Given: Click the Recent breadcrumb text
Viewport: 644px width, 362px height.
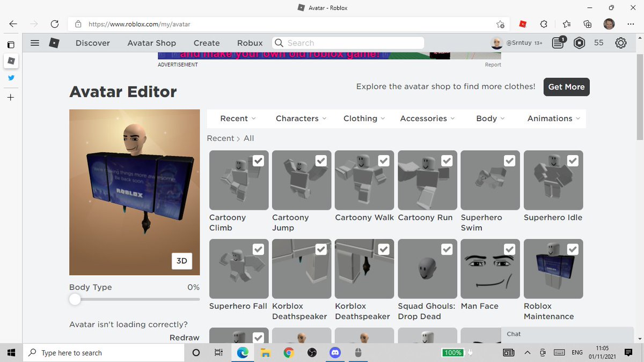Looking at the screenshot, I should click(221, 138).
